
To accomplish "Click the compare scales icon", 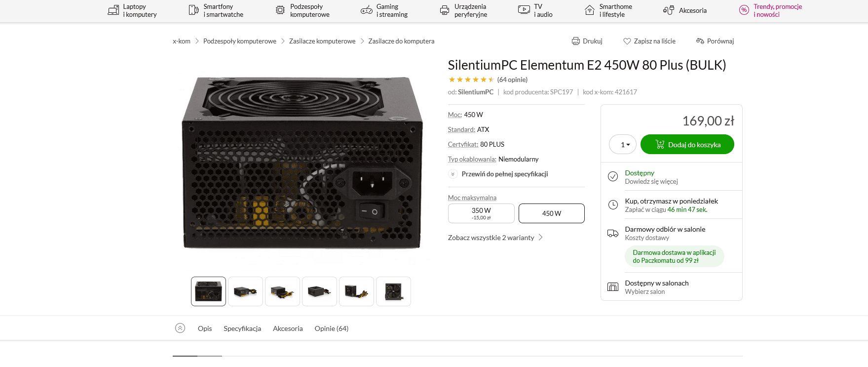I will 700,41.
